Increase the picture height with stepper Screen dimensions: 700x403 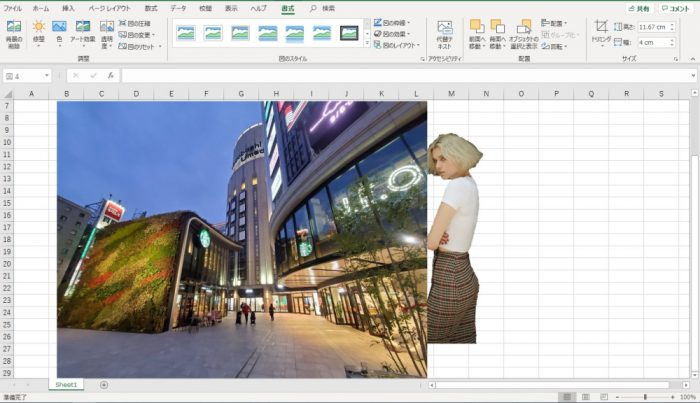click(672, 25)
